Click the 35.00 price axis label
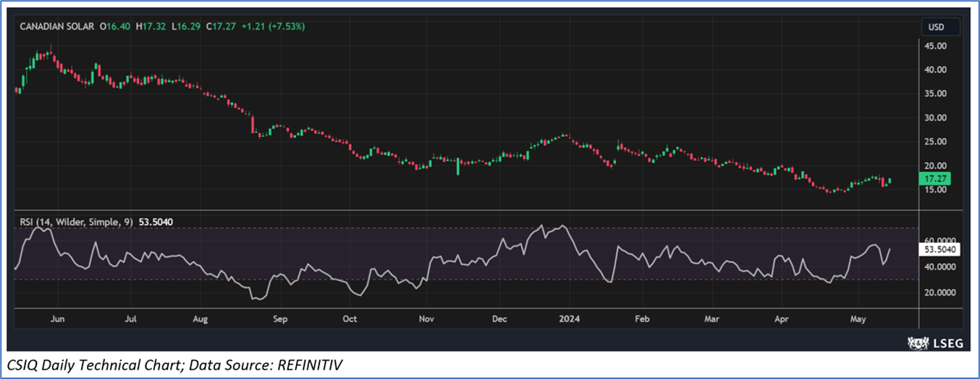Image resolution: width=980 pixels, height=379 pixels. pyautogui.click(x=936, y=93)
